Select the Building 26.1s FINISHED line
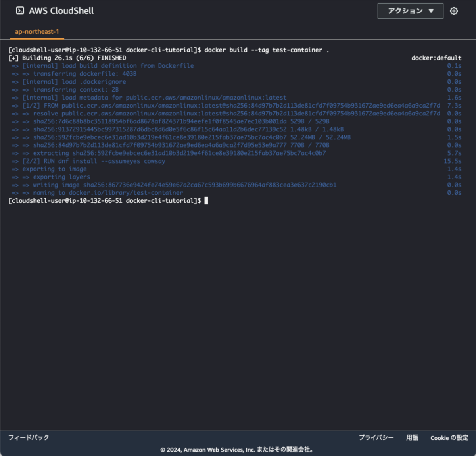476x456 pixels. pos(67,58)
